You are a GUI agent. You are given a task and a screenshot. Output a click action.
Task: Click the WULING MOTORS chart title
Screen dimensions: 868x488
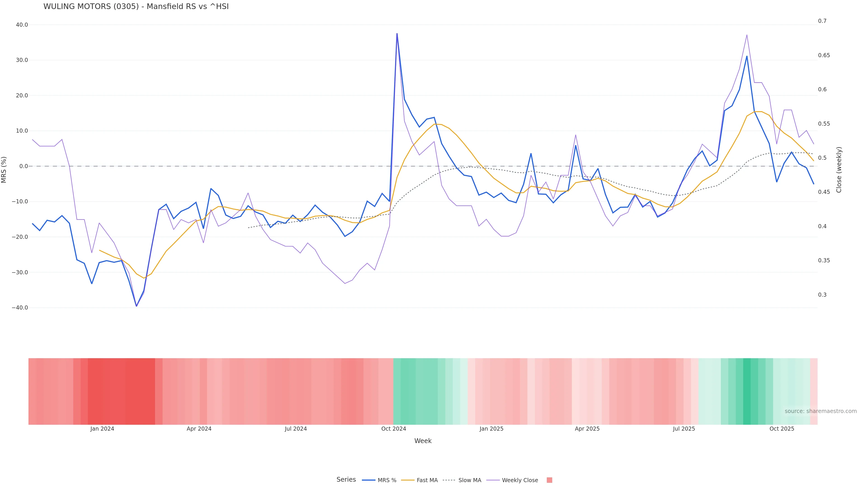click(136, 6)
